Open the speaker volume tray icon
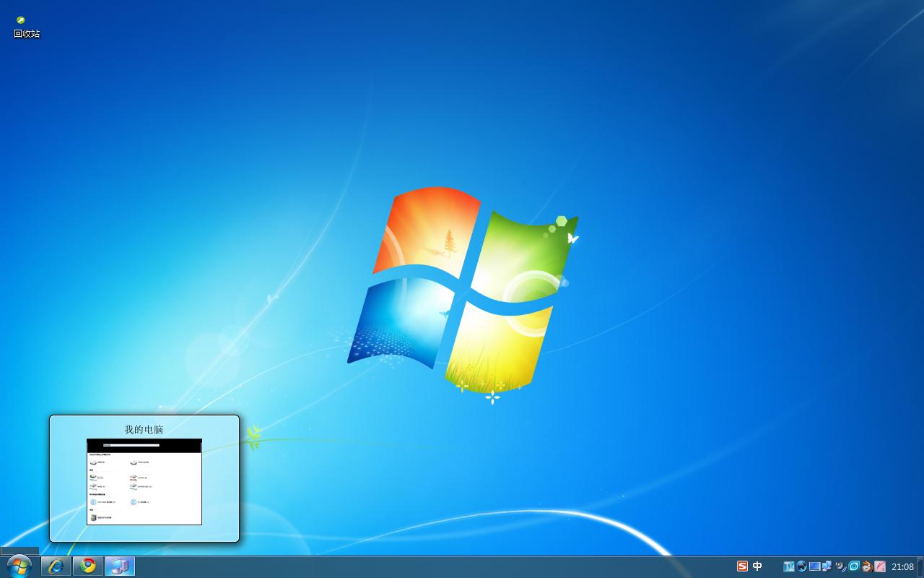 click(x=841, y=566)
